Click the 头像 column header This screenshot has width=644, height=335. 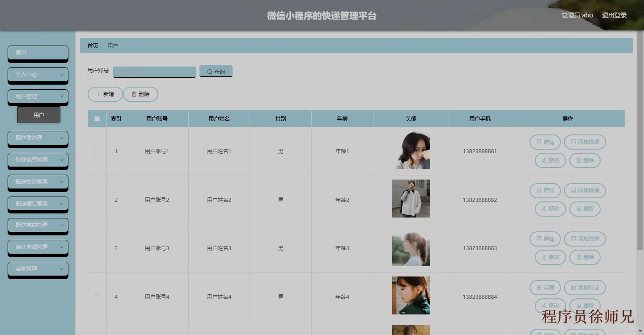[411, 119]
